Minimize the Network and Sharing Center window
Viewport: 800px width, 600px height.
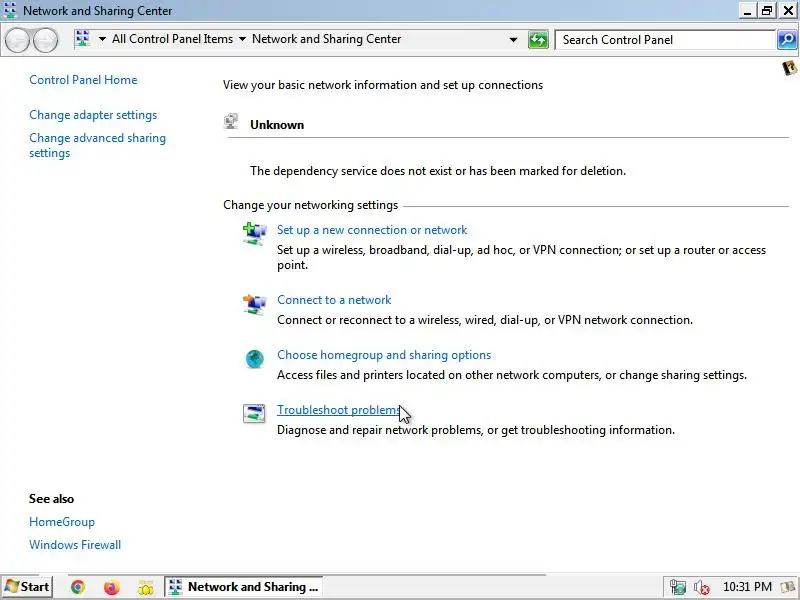(x=747, y=11)
